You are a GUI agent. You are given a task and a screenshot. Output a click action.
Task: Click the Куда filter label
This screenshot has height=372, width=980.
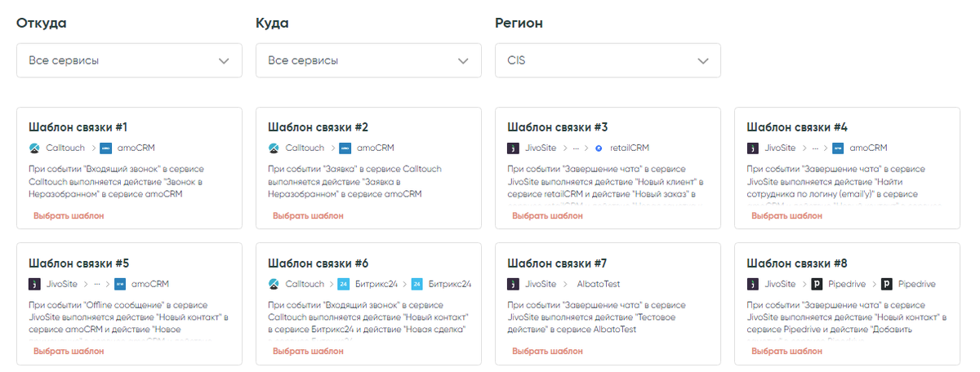(272, 23)
